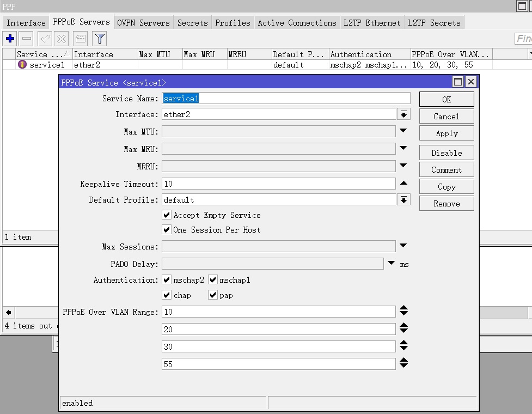
Task: Click the checkmark enable toolbar icon
Action: (45, 39)
